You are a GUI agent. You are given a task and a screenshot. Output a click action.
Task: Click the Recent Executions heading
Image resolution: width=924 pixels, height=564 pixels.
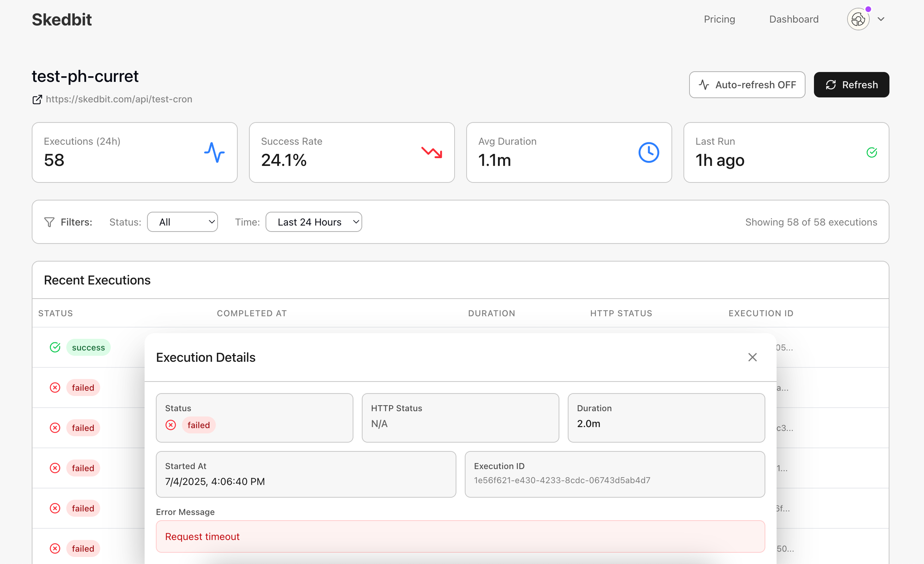97,280
